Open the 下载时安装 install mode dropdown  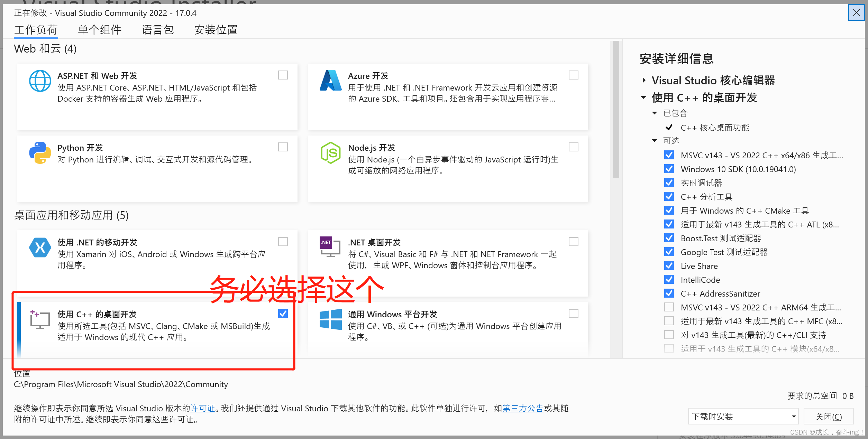coord(743,416)
